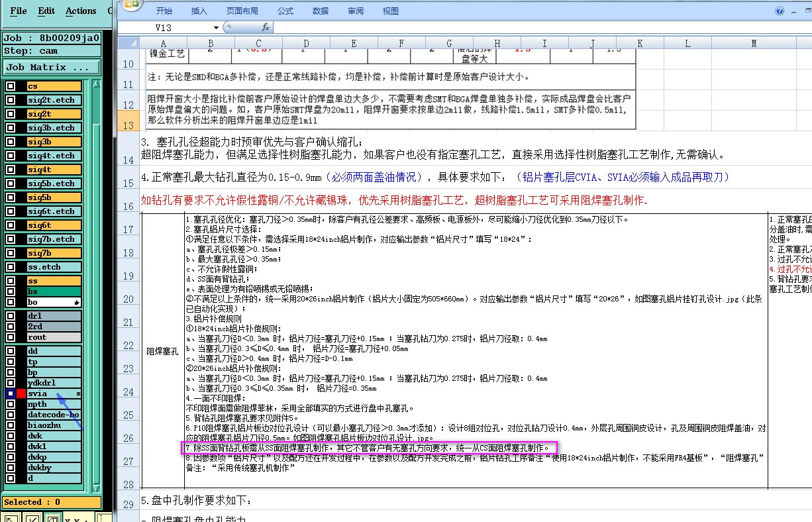Viewport: 812px width, 522px height.
Task: Toggle the cs layer checkbox
Action: tap(11, 86)
